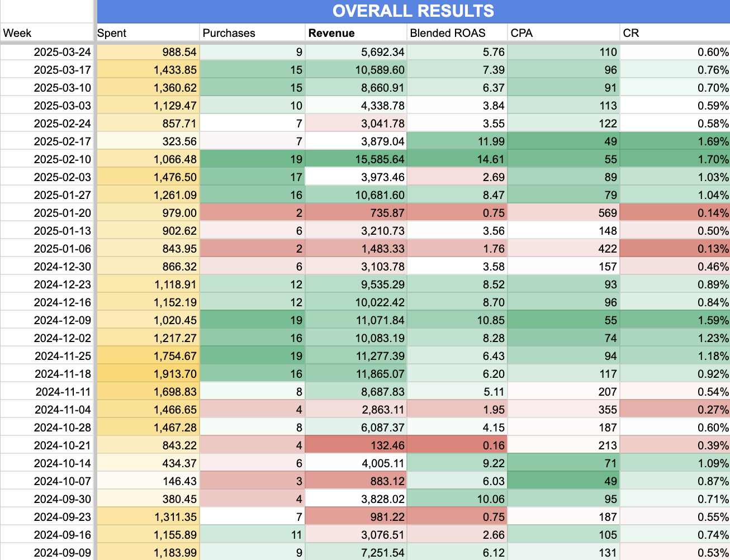This screenshot has width=730, height=560.
Task: Select purchases cell for week 2024-10-07
Action: coord(252,481)
